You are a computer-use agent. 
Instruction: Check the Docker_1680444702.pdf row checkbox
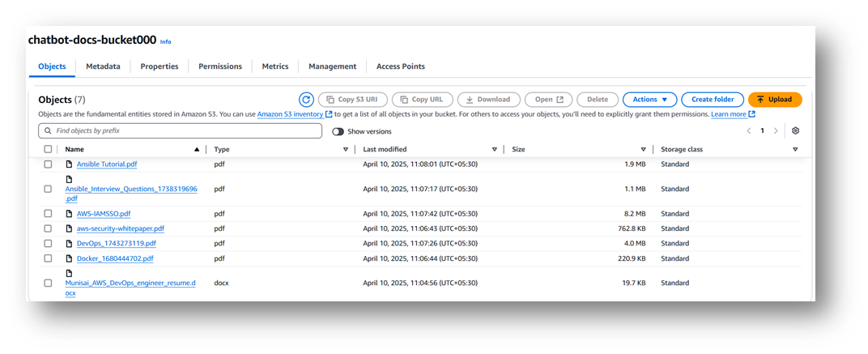click(x=48, y=258)
